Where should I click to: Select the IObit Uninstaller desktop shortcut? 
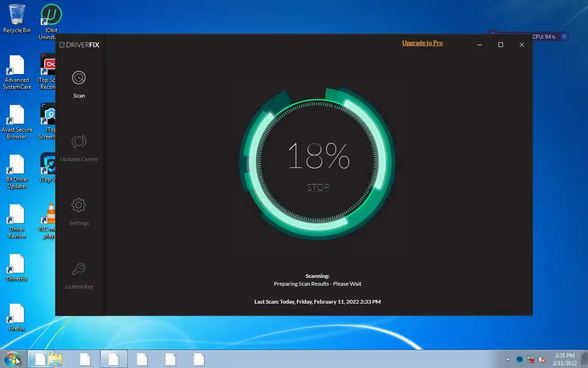click(48, 22)
